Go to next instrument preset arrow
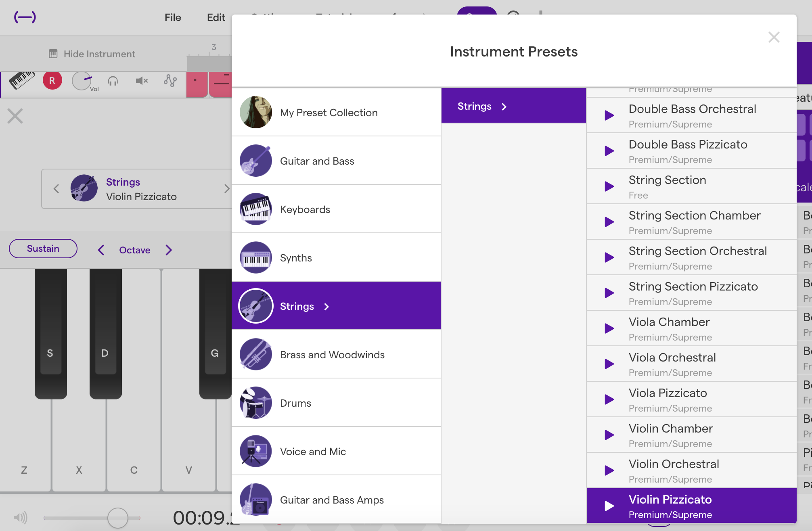This screenshot has width=812, height=531. [x=226, y=188]
